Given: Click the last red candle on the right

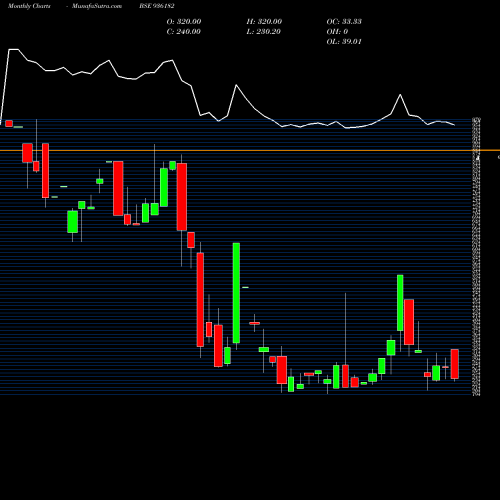Looking at the screenshot, I should 455,364.
